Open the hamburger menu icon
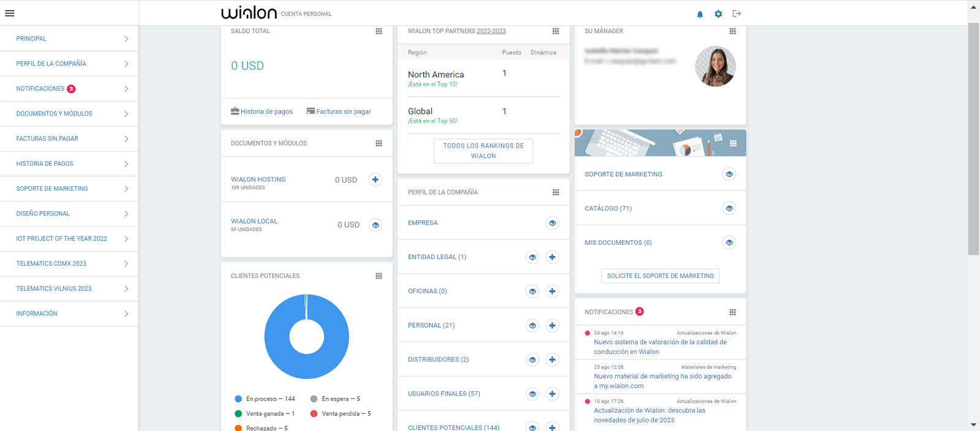 (x=10, y=13)
